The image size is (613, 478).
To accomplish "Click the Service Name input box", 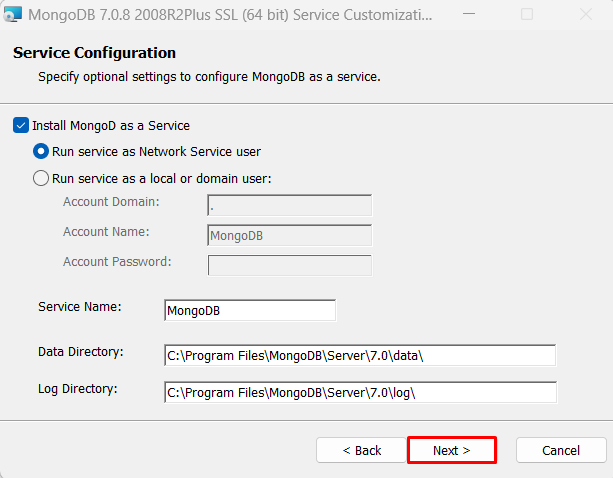I will click(250, 310).
